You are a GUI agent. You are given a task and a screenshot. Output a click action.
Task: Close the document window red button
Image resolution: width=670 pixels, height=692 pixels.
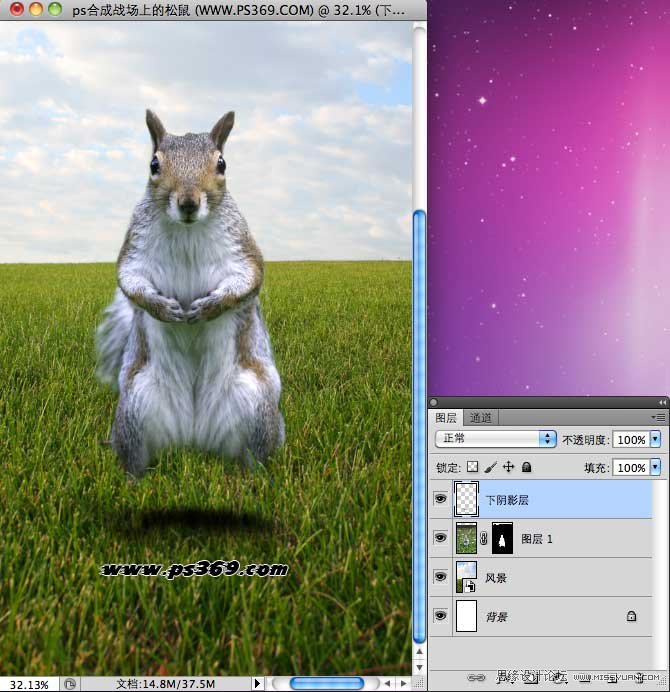pos(17,9)
